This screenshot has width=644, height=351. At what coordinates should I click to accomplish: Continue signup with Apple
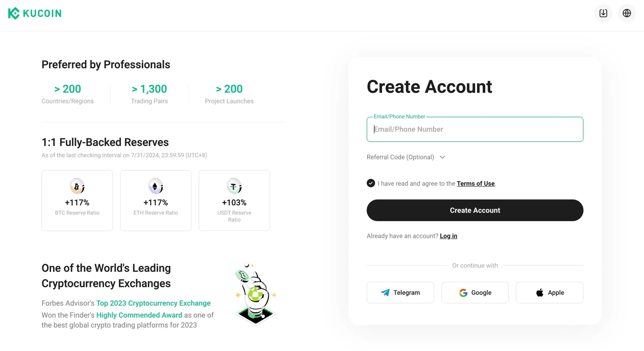549,292
